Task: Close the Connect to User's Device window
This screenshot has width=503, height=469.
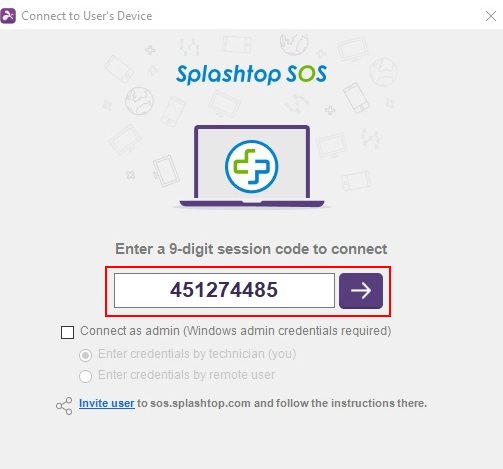Action: pos(491,16)
